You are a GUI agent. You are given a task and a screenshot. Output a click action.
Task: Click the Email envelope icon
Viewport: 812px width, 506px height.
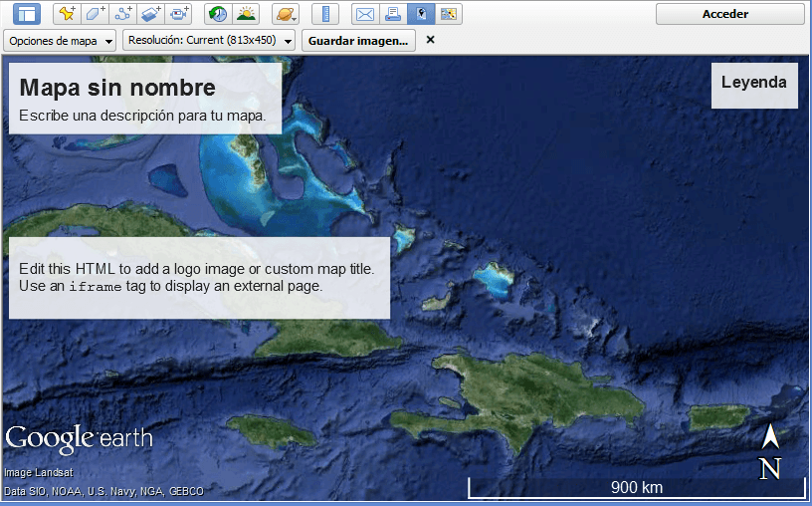[x=365, y=14]
